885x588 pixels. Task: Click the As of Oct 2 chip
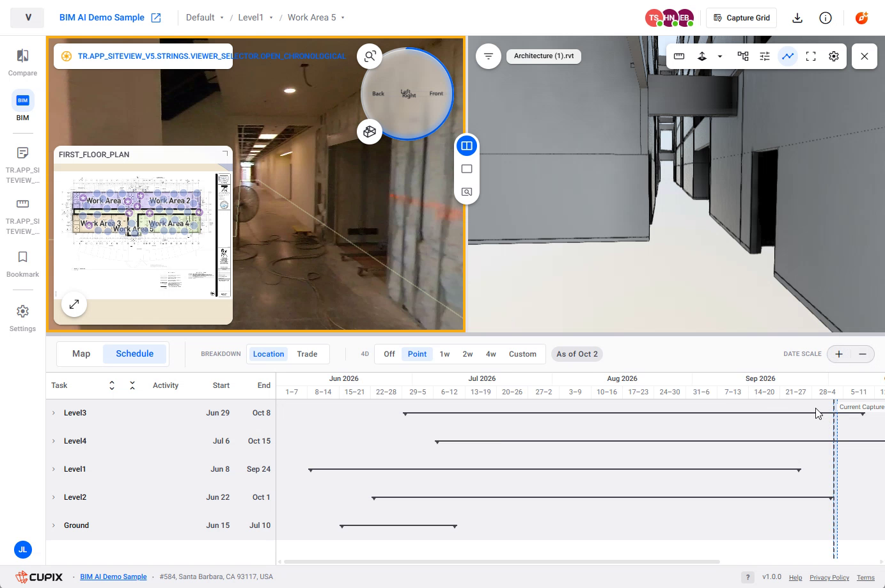[577, 354]
